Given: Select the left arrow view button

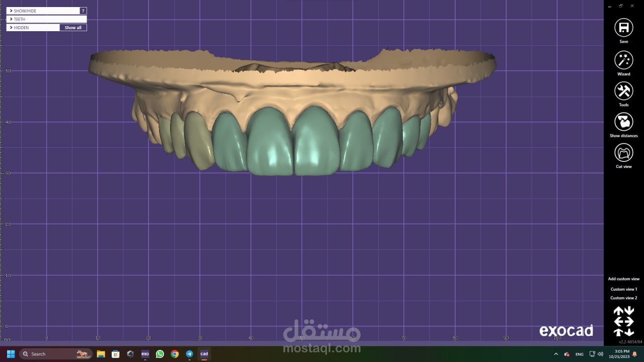Looking at the screenshot, I should 618,321.
